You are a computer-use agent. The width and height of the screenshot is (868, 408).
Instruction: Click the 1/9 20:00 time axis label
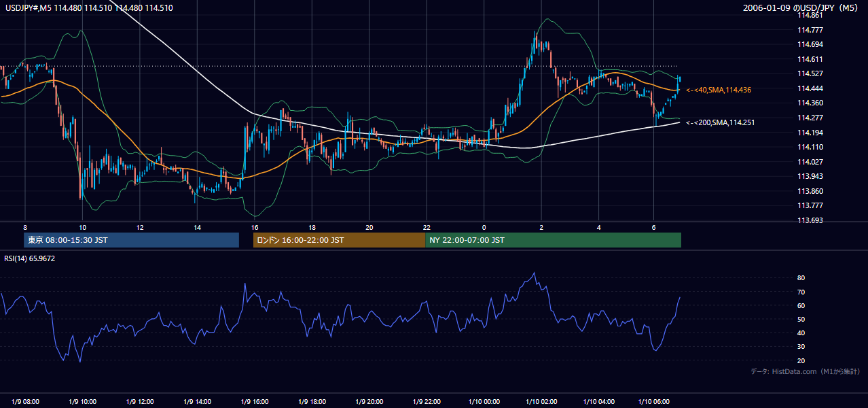pyautogui.click(x=369, y=401)
